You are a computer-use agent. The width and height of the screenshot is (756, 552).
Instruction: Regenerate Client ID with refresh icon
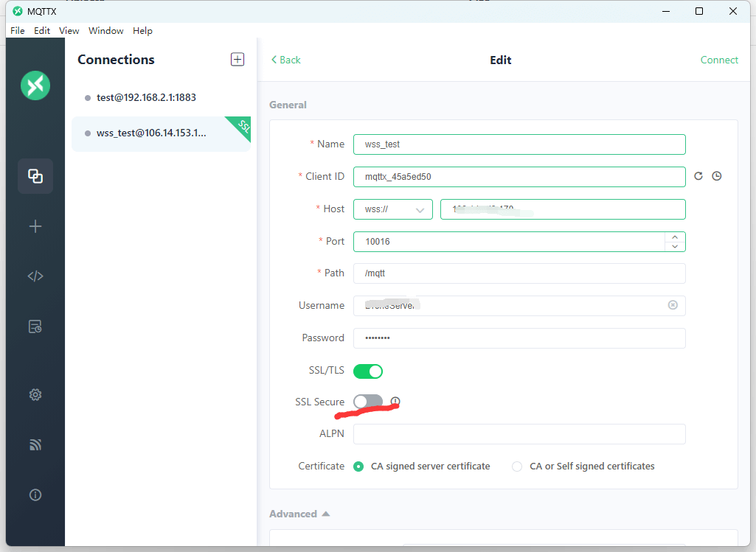pyautogui.click(x=698, y=176)
